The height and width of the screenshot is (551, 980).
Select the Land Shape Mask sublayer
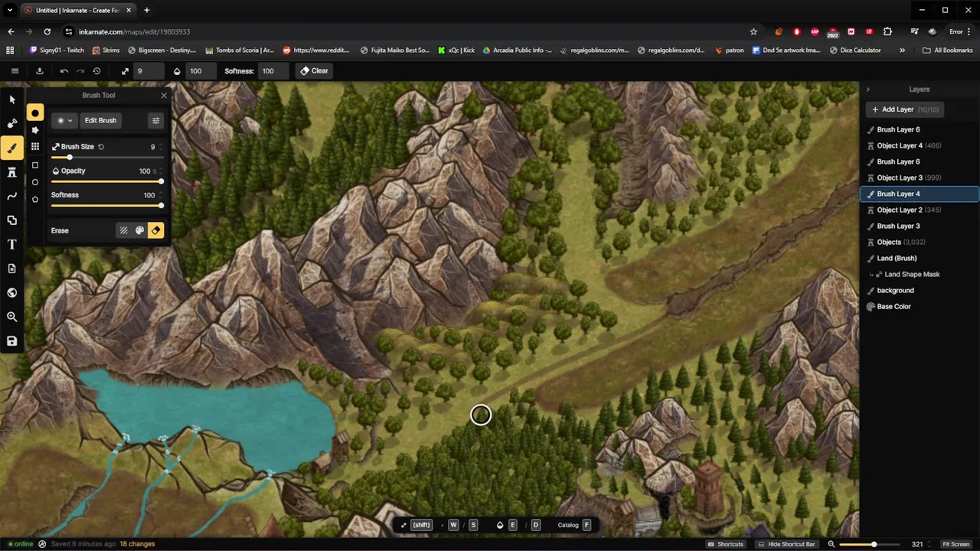coord(920,274)
